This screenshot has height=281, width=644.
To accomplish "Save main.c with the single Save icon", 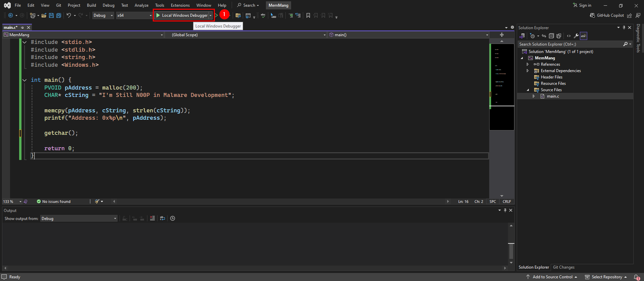I will (x=51, y=15).
